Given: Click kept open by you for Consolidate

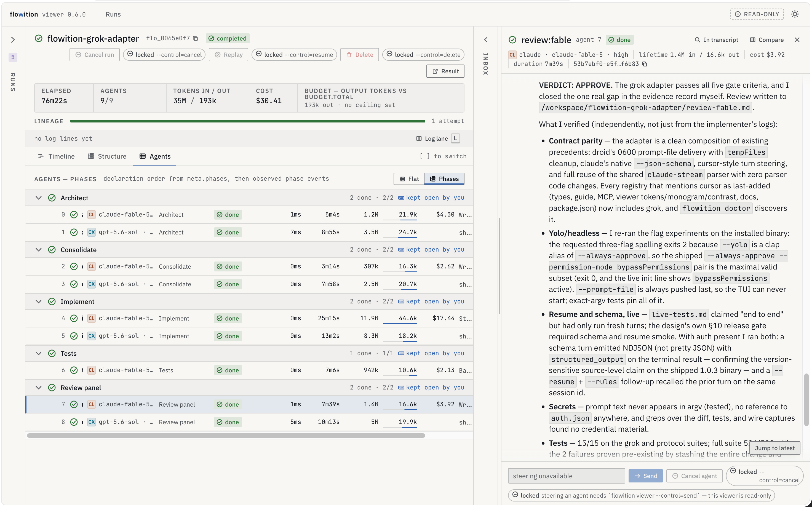Looking at the screenshot, I should click(431, 249).
